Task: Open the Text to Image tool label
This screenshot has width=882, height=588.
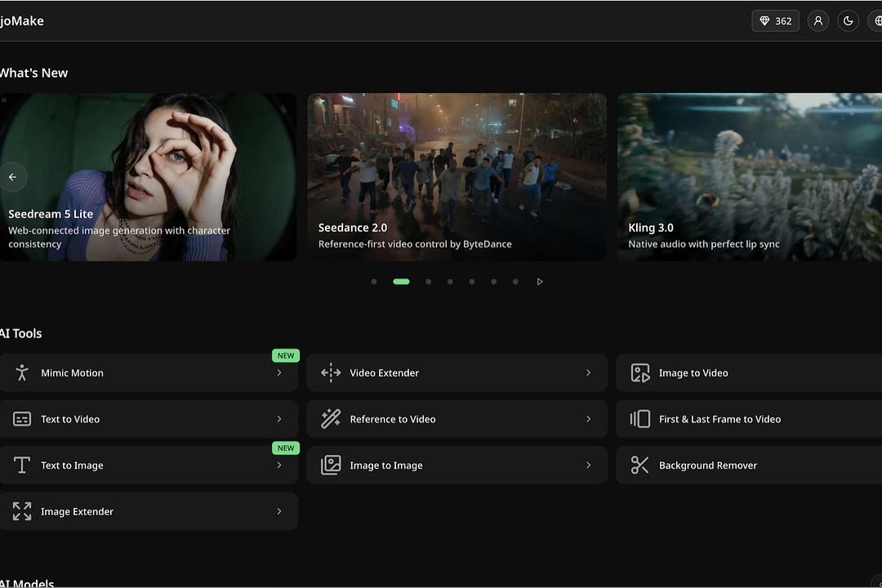Action: (x=72, y=465)
